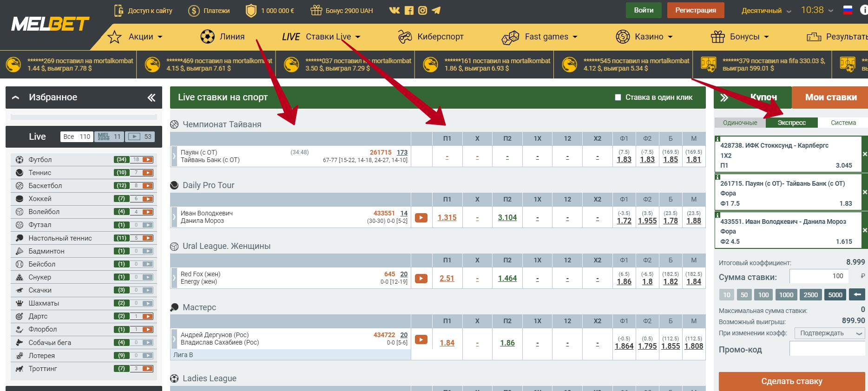Open Бонус 2900 UAH gift link
This screenshot has height=391, width=868.
(342, 11)
